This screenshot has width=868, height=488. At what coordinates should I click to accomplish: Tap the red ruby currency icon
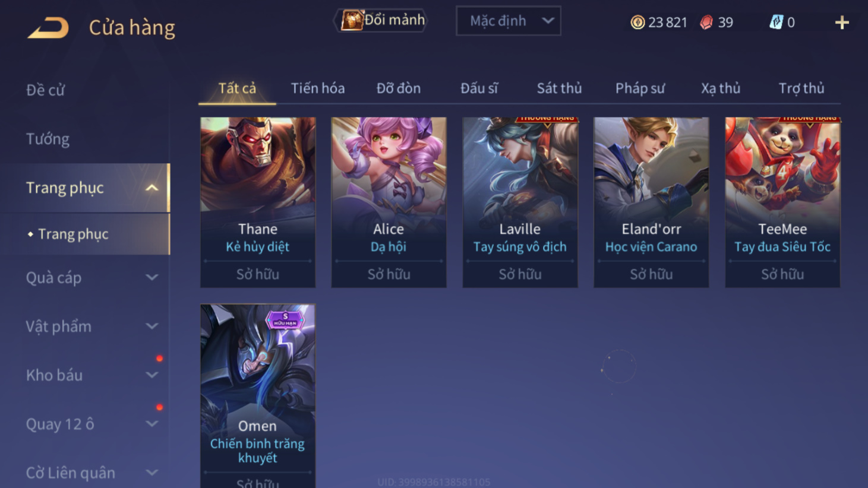pyautogui.click(x=706, y=23)
